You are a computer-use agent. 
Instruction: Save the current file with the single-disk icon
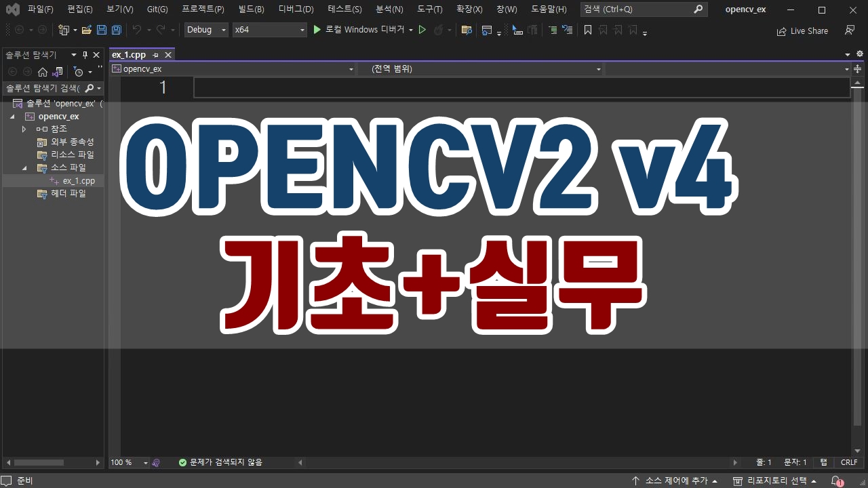pyautogui.click(x=102, y=30)
